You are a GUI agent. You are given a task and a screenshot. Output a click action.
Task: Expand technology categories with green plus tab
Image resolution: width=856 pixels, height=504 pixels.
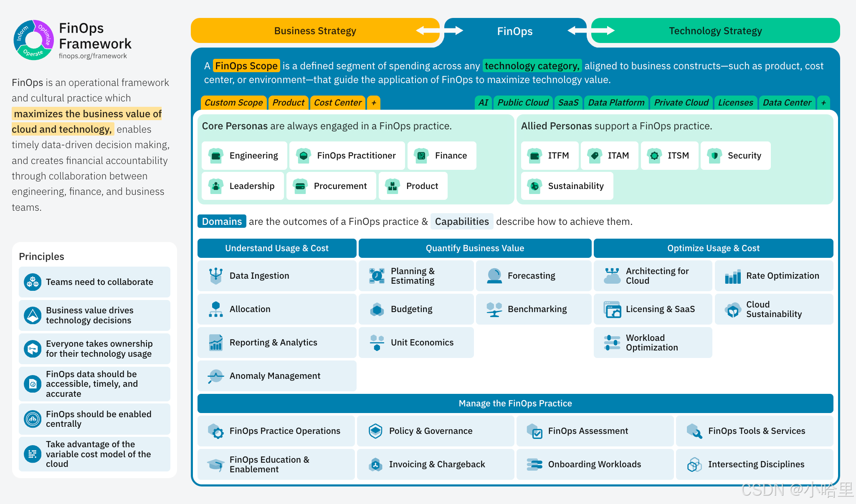[x=823, y=103]
